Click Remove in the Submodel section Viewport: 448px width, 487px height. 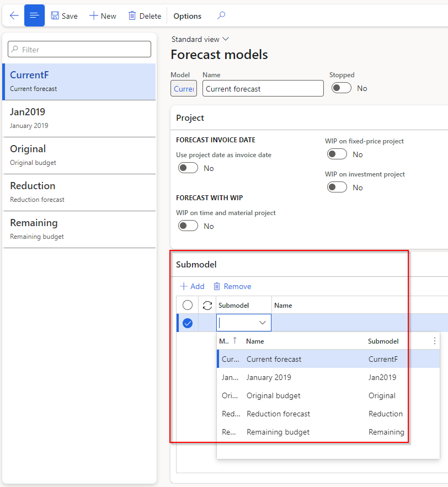232,286
